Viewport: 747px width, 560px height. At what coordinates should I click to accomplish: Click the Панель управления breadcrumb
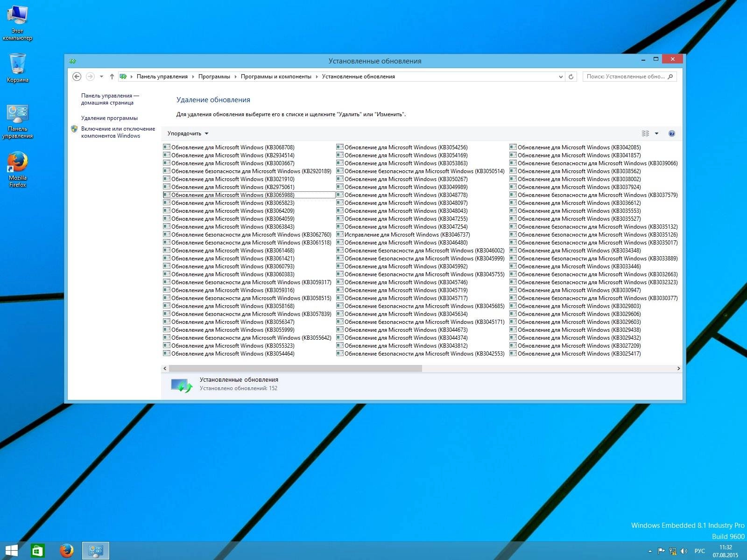(x=162, y=77)
